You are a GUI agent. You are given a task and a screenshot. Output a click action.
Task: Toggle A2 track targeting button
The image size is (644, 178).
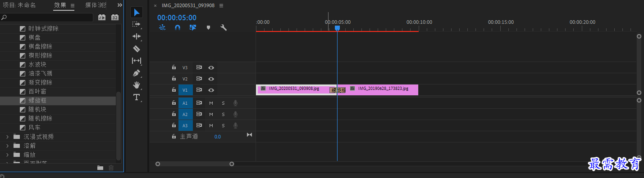(x=185, y=114)
